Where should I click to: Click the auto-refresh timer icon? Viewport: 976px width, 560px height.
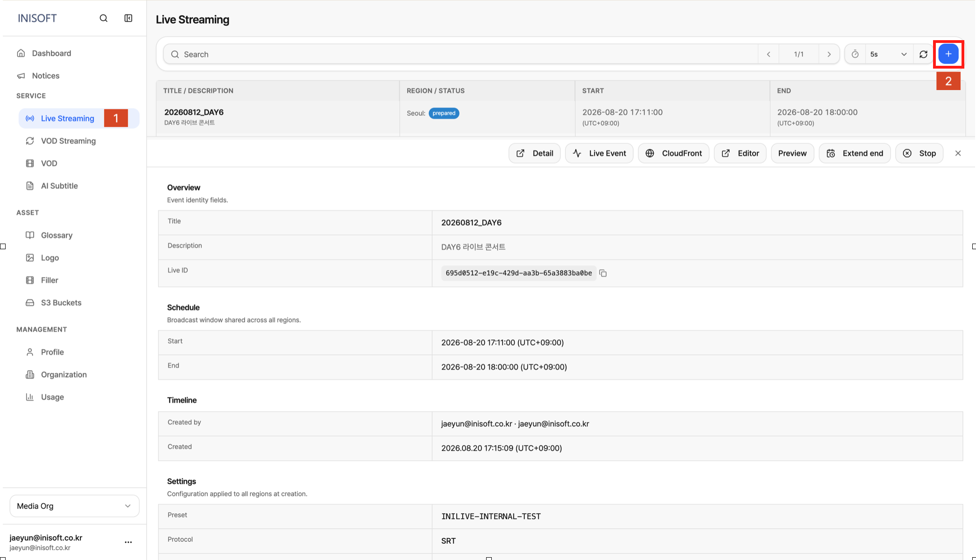855,54
